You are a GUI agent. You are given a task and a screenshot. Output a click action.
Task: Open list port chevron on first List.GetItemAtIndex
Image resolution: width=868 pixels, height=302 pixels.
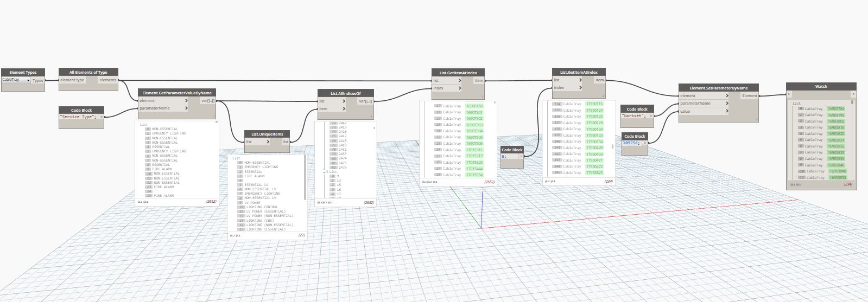[x=459, y=80]
